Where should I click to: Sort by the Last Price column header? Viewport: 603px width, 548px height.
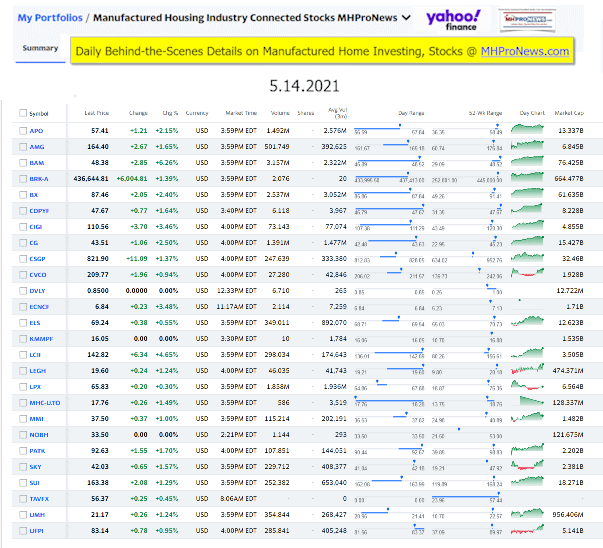pos(97,113)
